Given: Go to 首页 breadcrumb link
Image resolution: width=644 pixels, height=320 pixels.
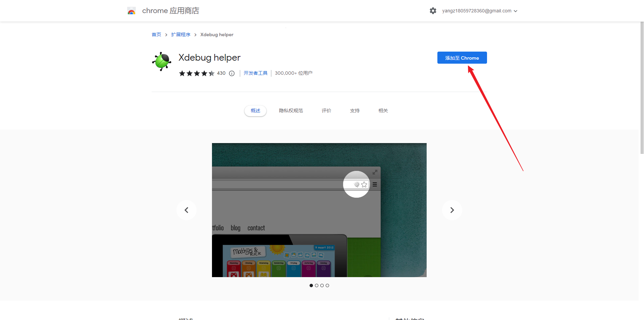Looking at the screenshot, I should pyautogui.click(x=156, y=35).
